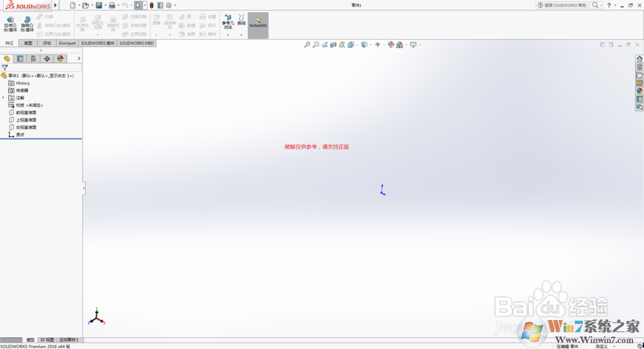This screenshot has width=644, height=349.
Task: Open View Orientation cube icon
Action: (350, 45)
